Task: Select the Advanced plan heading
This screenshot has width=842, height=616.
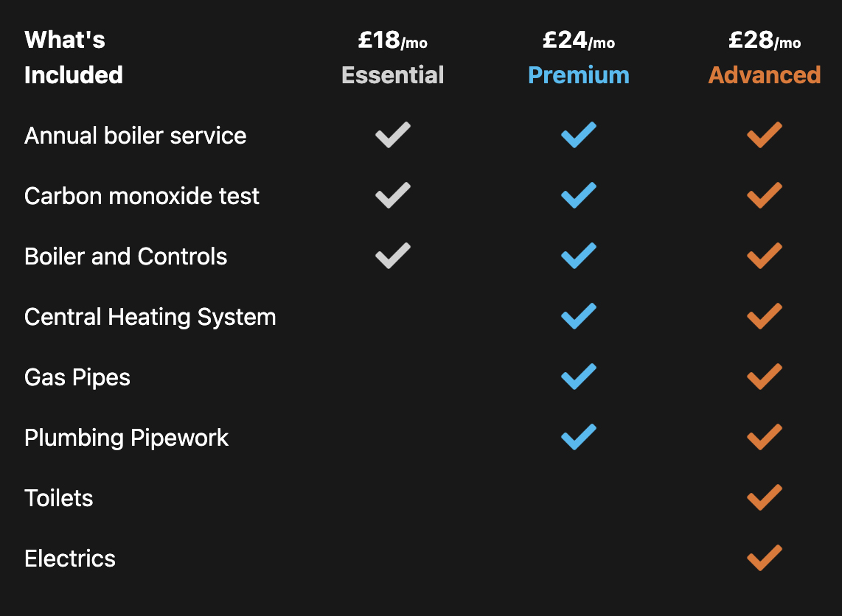Action: pos(765,75)
